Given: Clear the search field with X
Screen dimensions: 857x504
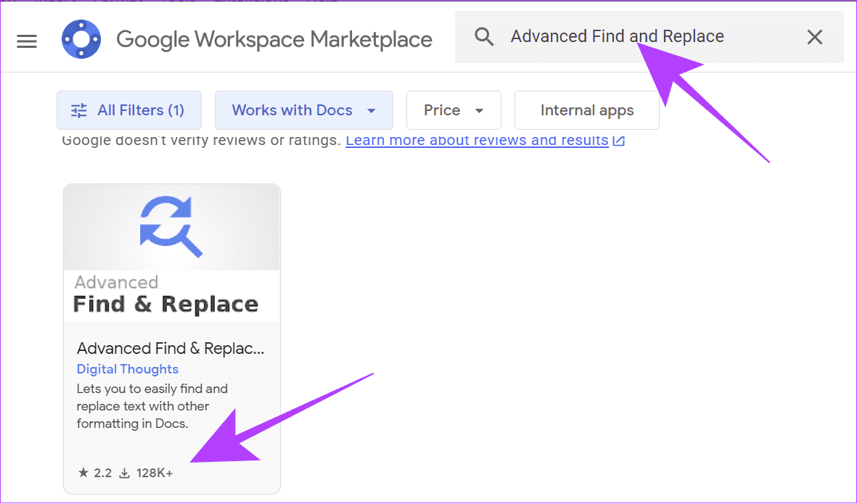Looking at the screenshot, I should (x=814, y=37).
